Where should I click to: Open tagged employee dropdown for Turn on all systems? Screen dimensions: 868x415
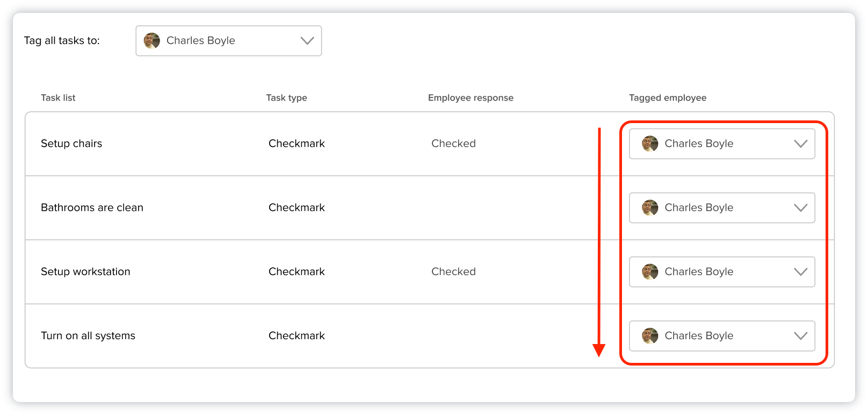[721, 335]
